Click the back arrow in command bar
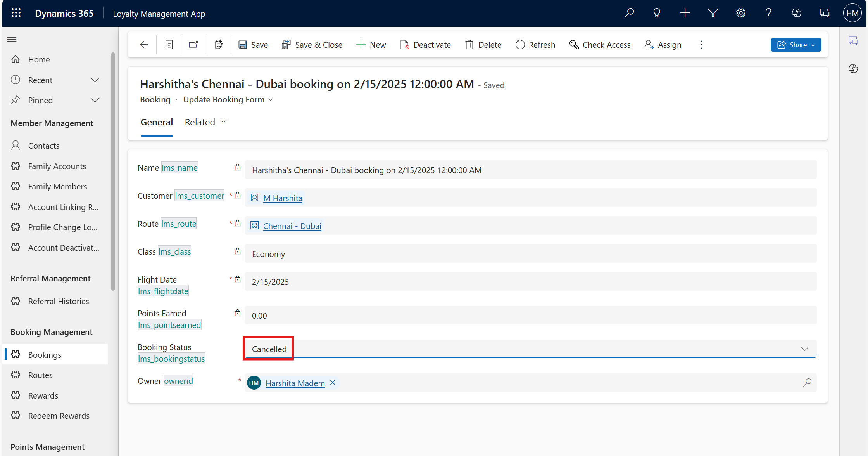 [x=144, y=45]
